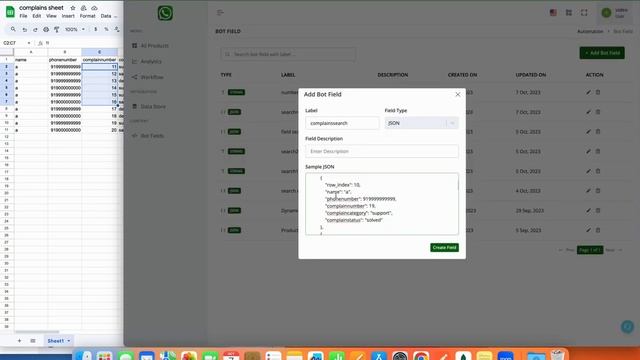The width and height of the screenshot is (640, 360).
Task: Click the redo icon in Sheets toolbar
Action: [35, 29]
